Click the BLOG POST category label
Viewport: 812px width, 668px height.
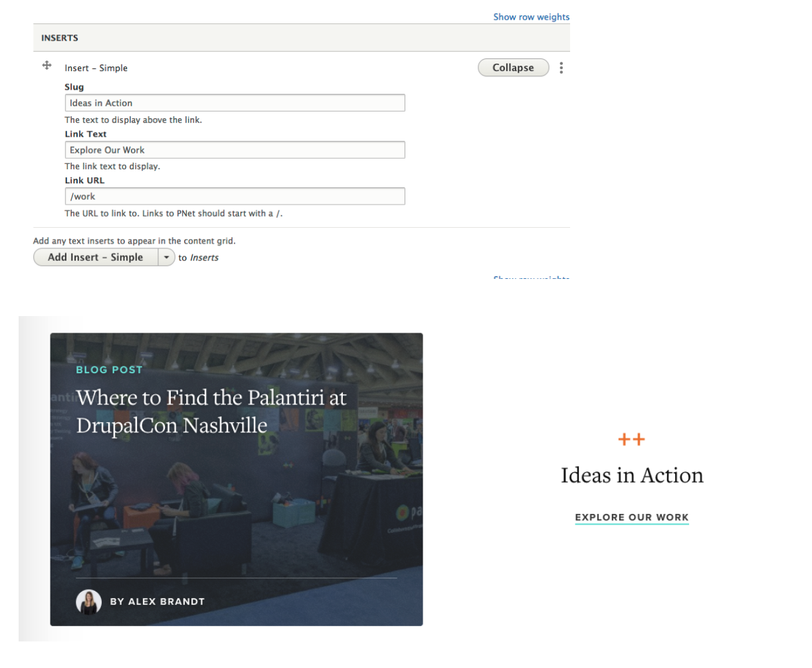click(x=109, y=370)
